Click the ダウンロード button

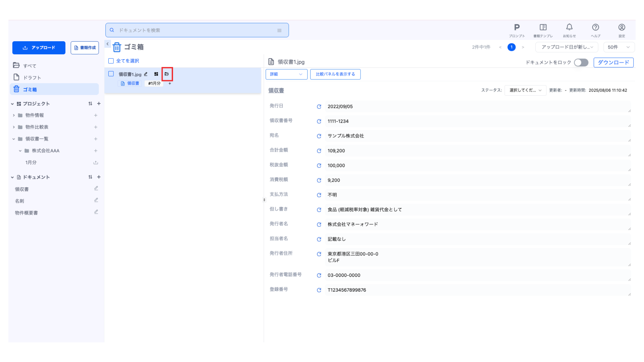click(x=613, y=63)
